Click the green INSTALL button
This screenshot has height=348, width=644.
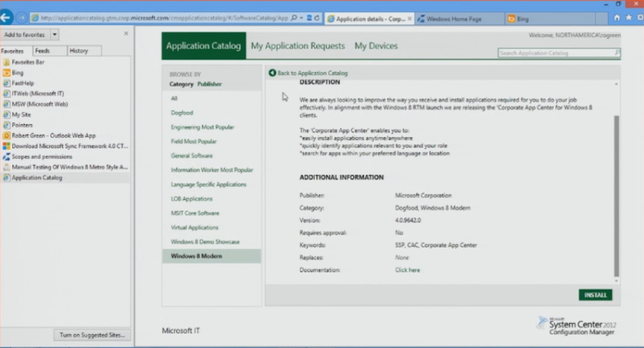[x=595, y=295]
